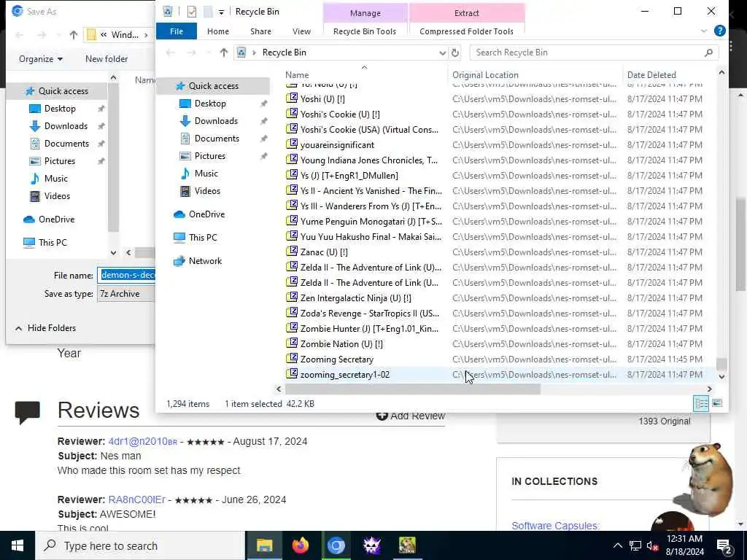Open the Customize Quick Access Toolbar dropdown
747x560 pixels.
tap(221, 12)
